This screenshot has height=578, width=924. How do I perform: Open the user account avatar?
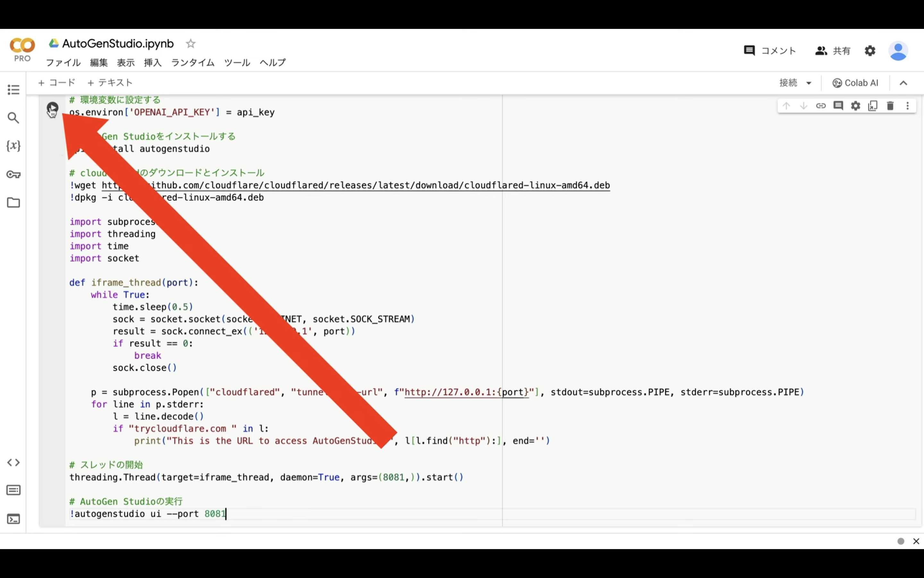click(x=898, y=51)
